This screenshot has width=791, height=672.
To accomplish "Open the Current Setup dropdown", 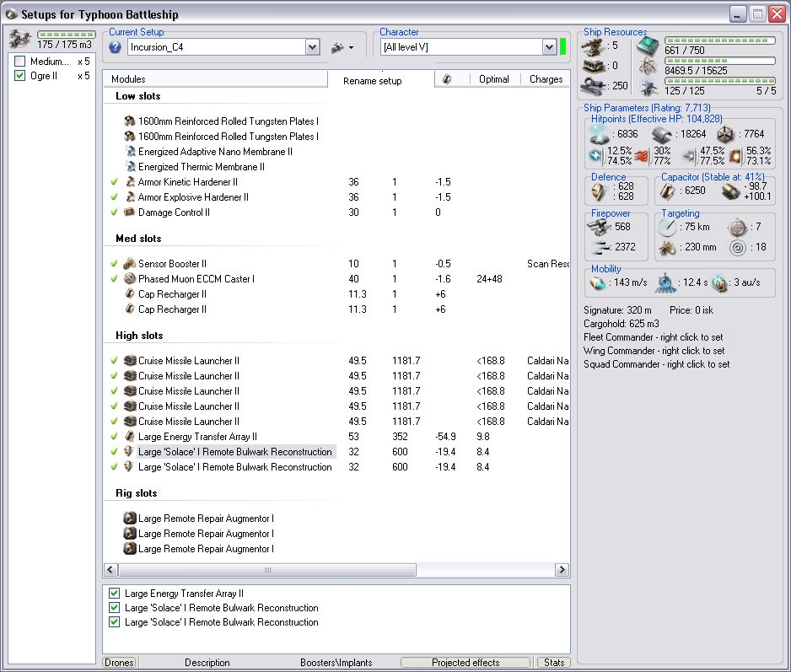I will pyautogui.click(x=312, y=47).
